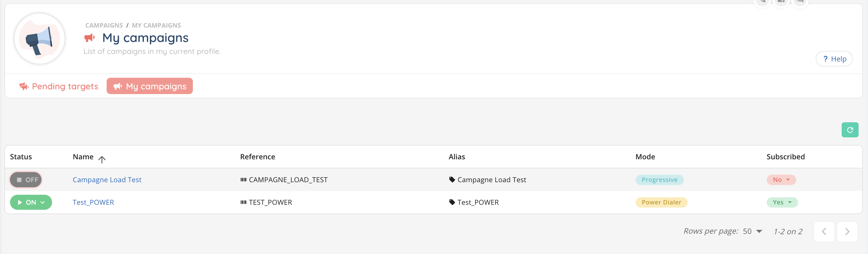Viewport: 868px width, 254px height.
Task: Click the CAMPAIGNS breadcrumb
Action: click(104, 25)
